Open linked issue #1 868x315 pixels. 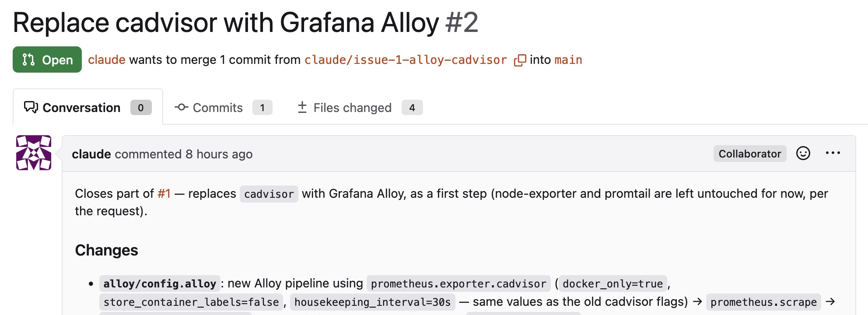click(164, 193)
